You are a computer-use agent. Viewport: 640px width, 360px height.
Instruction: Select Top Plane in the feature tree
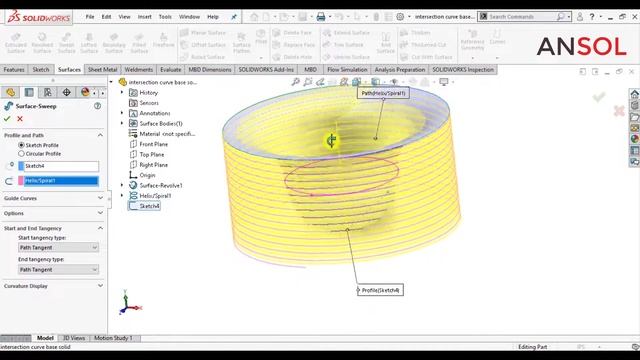coord(147,154)
